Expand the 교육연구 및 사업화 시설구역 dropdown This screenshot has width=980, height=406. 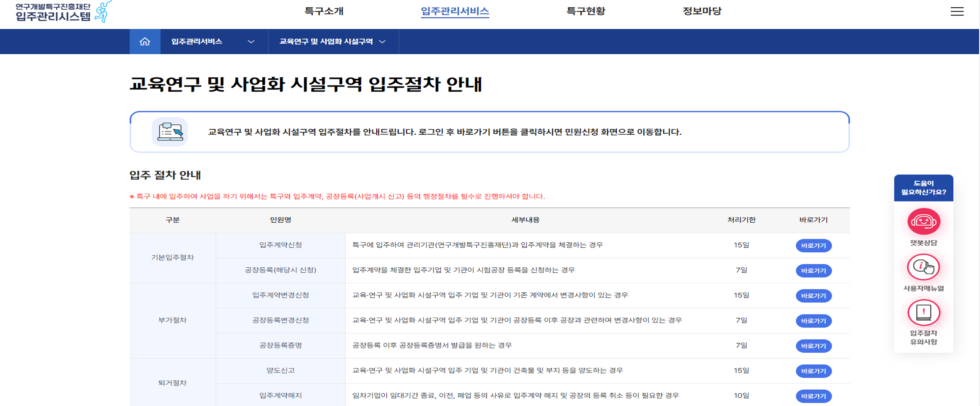[332, 41]
